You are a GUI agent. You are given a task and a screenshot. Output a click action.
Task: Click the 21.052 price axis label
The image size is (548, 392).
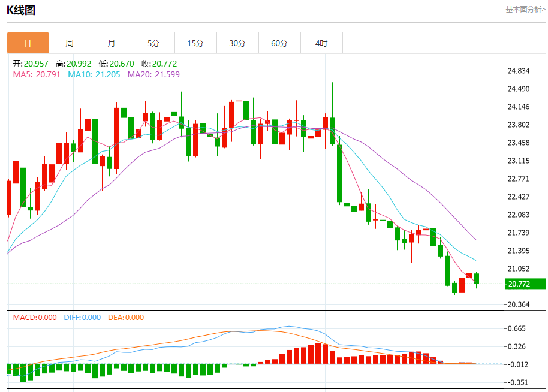519,269
